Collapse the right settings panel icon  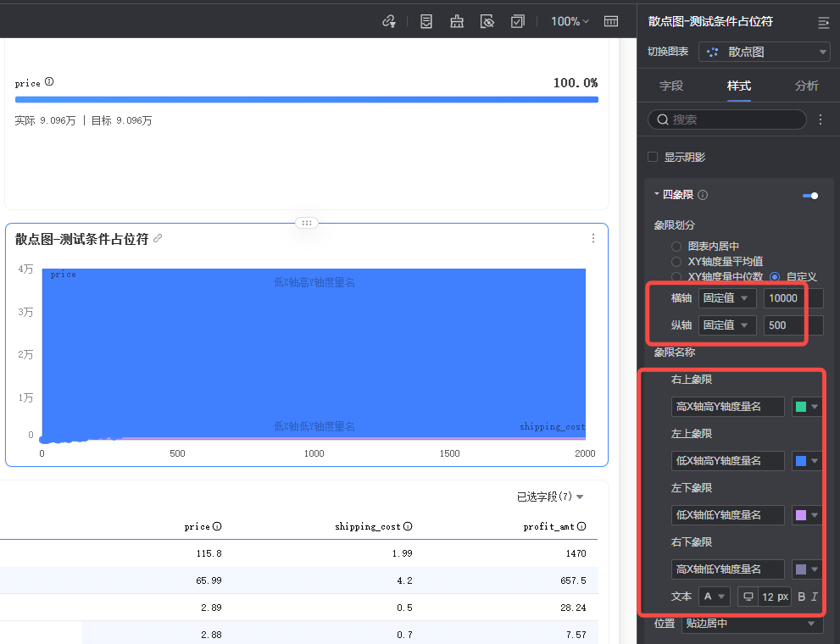click(823, 22)
